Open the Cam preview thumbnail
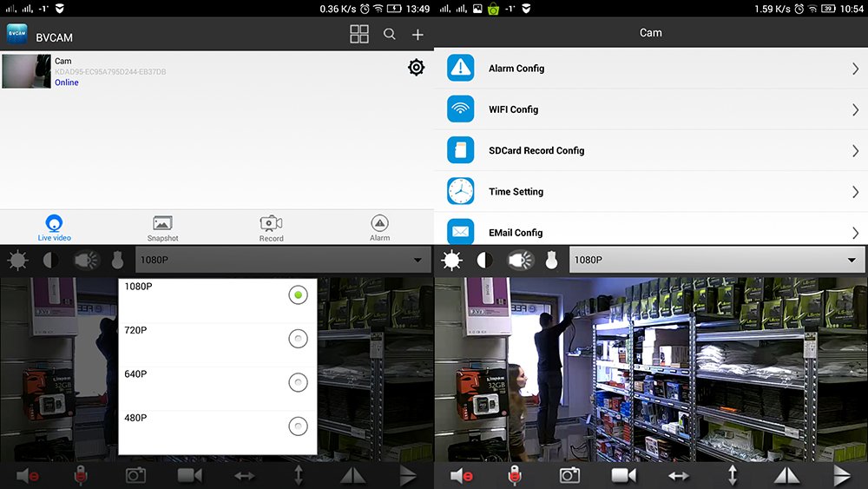Image resolution: width=868 pixels, height=489 pixels. 26,71
